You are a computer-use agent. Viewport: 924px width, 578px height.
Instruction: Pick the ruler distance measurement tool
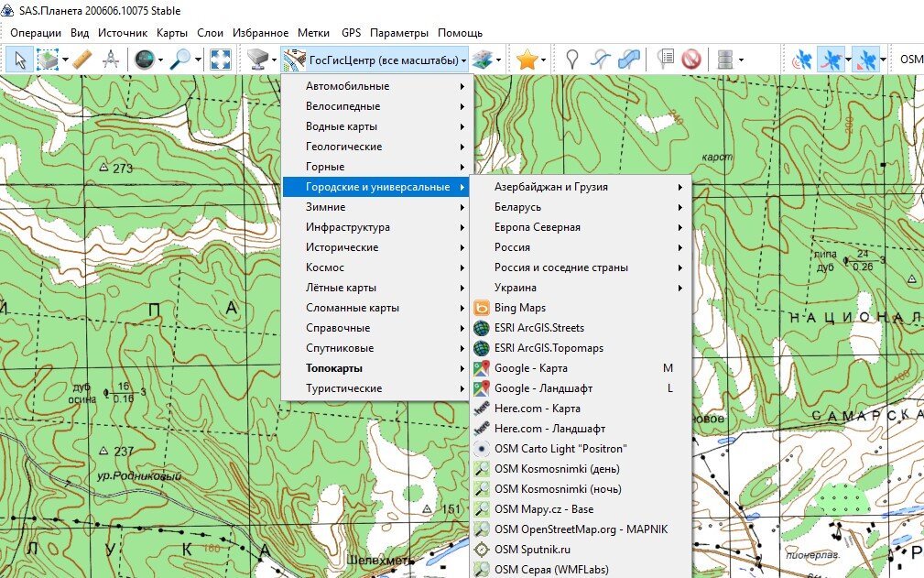coord(82,60)
